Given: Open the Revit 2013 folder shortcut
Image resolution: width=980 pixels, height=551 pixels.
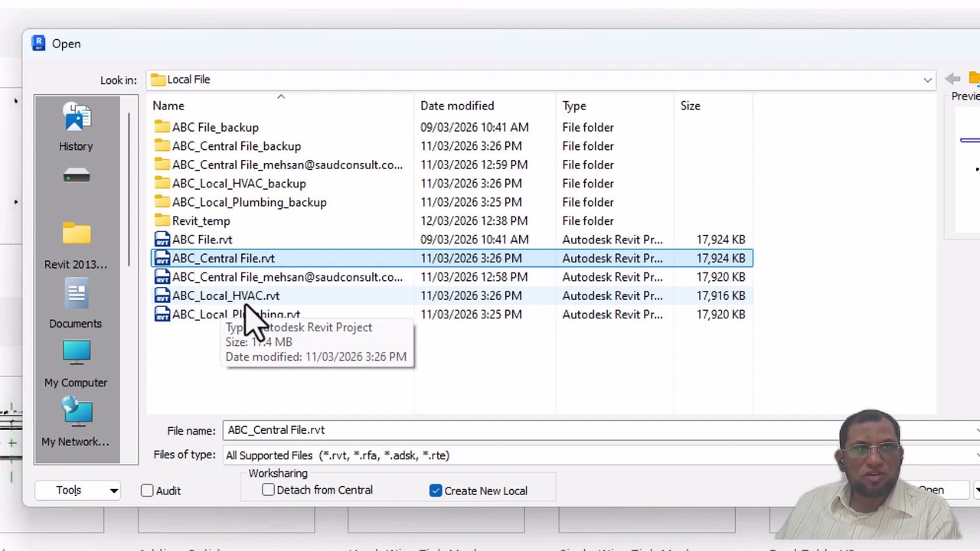Looking at the screenshot, I should tap(76, 246).
